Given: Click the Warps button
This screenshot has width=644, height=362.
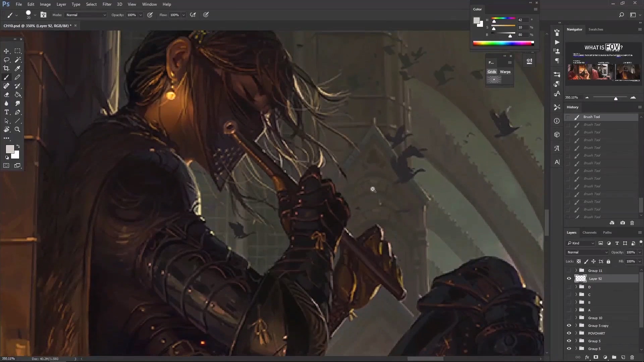Looking at the screenshot, I should [x=505, y=72].
